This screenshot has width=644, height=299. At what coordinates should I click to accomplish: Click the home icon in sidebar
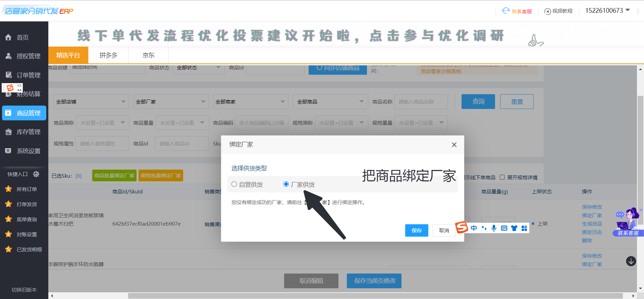coord(8,37)
